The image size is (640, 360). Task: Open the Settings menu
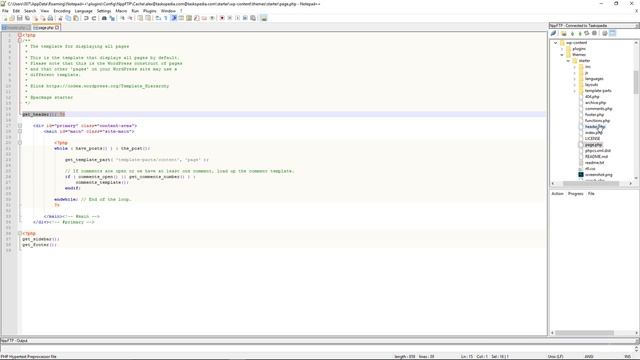click(104, 11)
